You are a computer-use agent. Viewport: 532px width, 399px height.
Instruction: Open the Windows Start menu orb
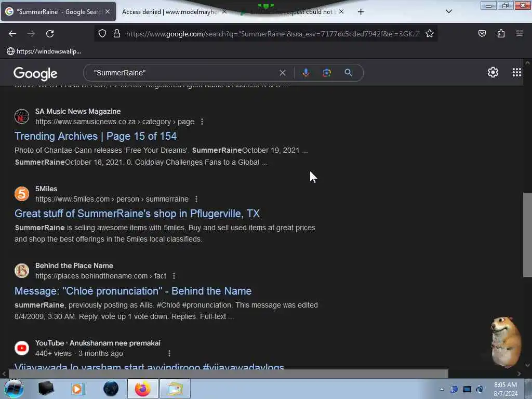(x=14, y=389)
